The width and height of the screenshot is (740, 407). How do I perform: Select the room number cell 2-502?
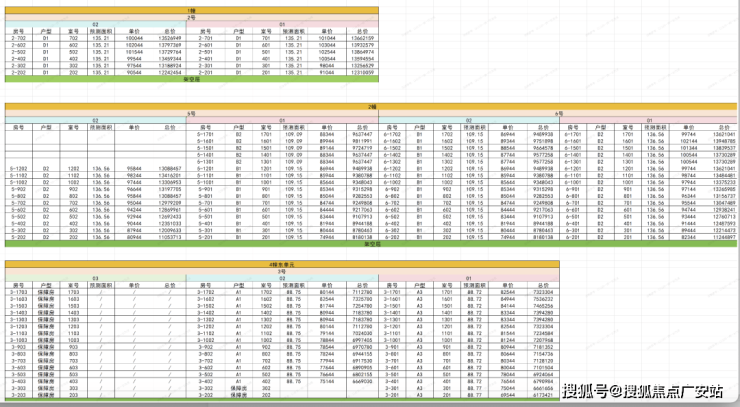click(19, 52)
